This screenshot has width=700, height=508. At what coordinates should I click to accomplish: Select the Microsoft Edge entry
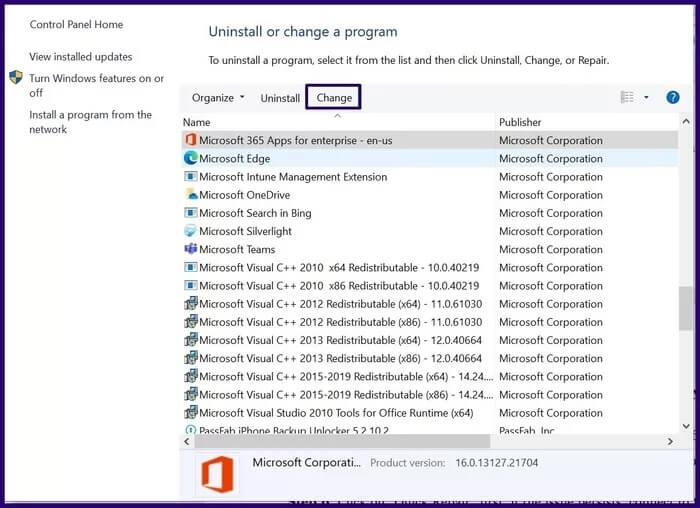234,158
